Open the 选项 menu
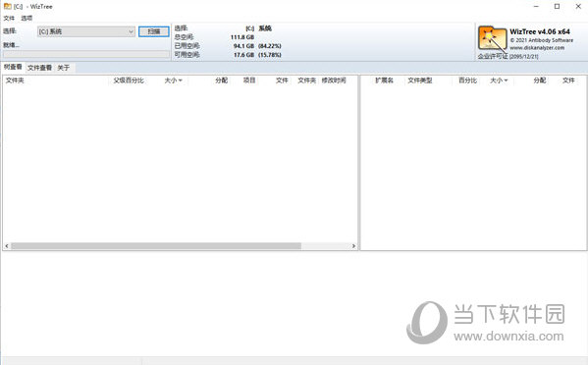This screenshot has height=365, width=588. (27, 18)
